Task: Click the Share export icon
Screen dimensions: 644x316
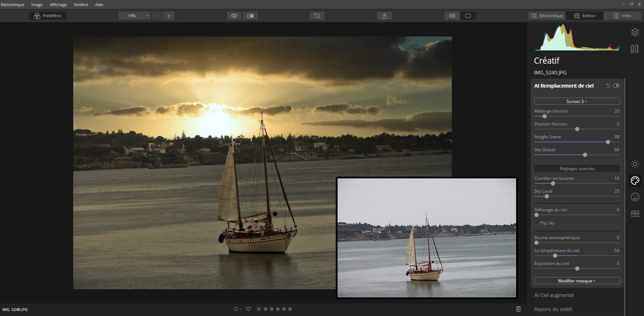Action: click(x=385, y=16)
